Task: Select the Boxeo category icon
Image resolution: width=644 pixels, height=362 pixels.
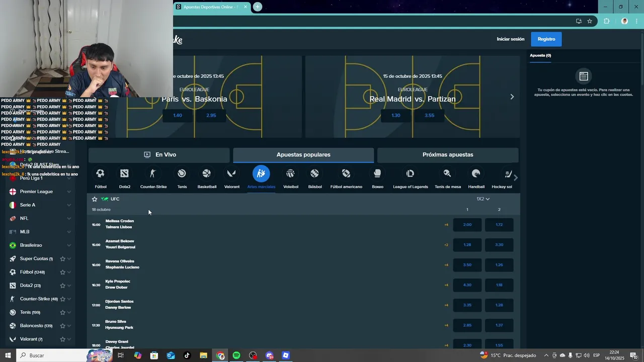Action: (377, 173)
